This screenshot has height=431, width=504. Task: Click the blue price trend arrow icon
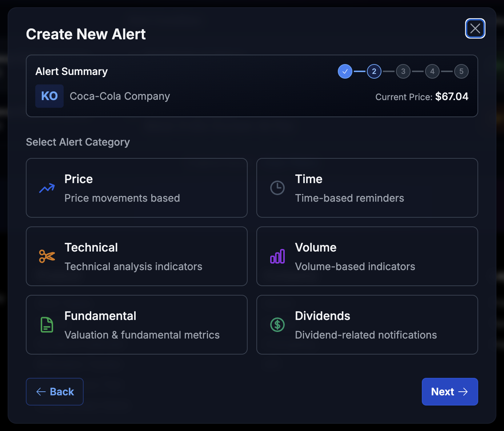click(47, 188)
